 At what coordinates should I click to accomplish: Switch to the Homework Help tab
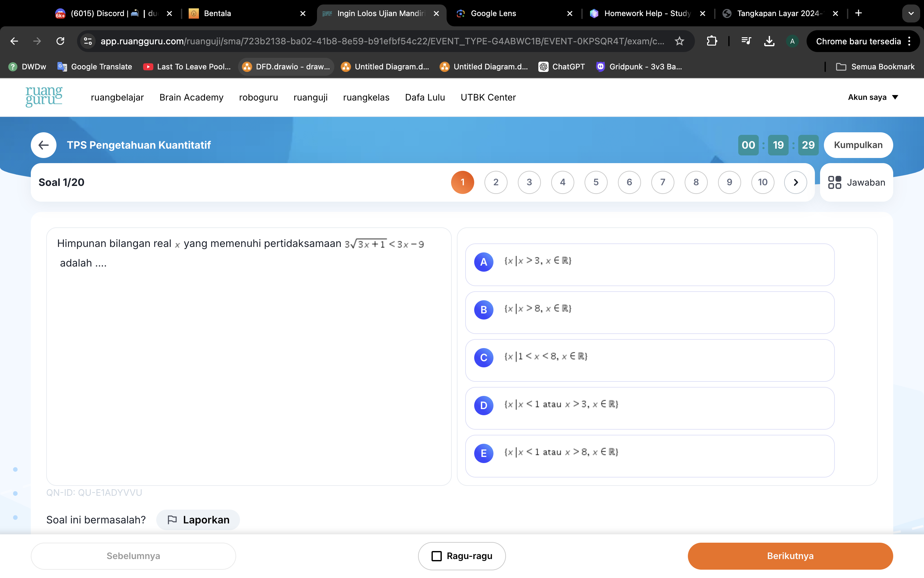[x=647, y=13]
